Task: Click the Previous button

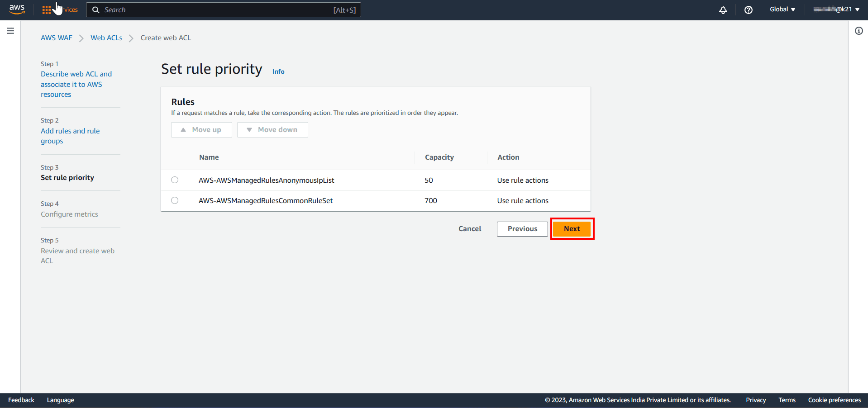Action: [522, 229]
